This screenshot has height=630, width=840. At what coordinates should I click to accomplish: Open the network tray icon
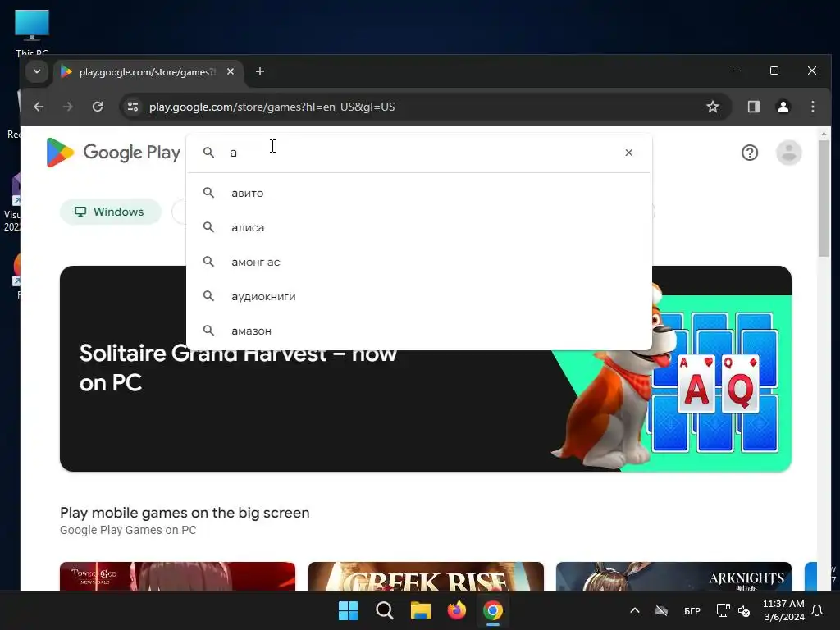pos(724,610)
